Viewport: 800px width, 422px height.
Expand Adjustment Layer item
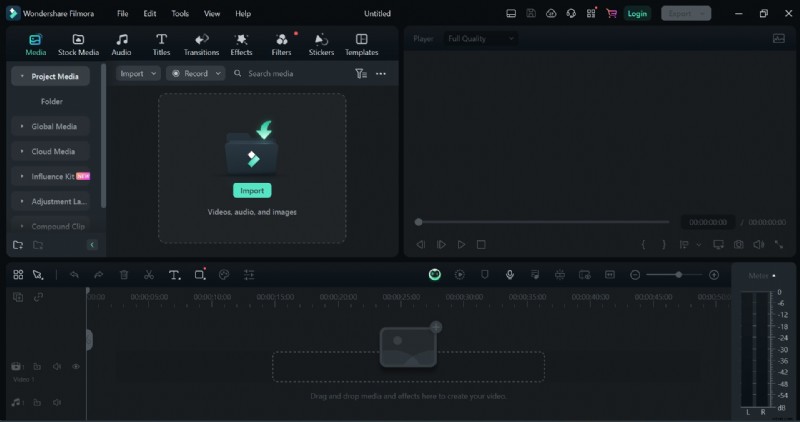22,201
